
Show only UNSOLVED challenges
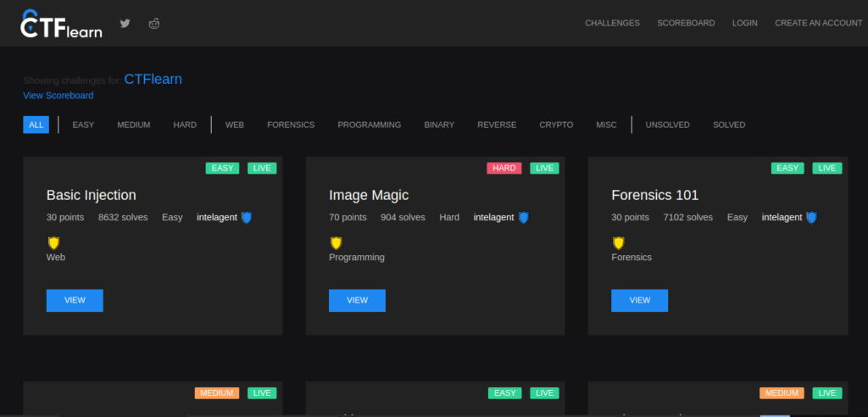click(x=667, y=125)
